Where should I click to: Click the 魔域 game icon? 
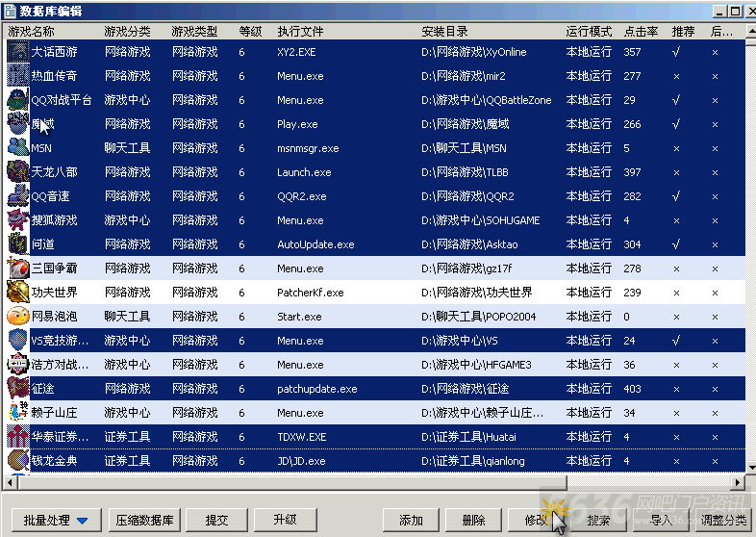18,124
